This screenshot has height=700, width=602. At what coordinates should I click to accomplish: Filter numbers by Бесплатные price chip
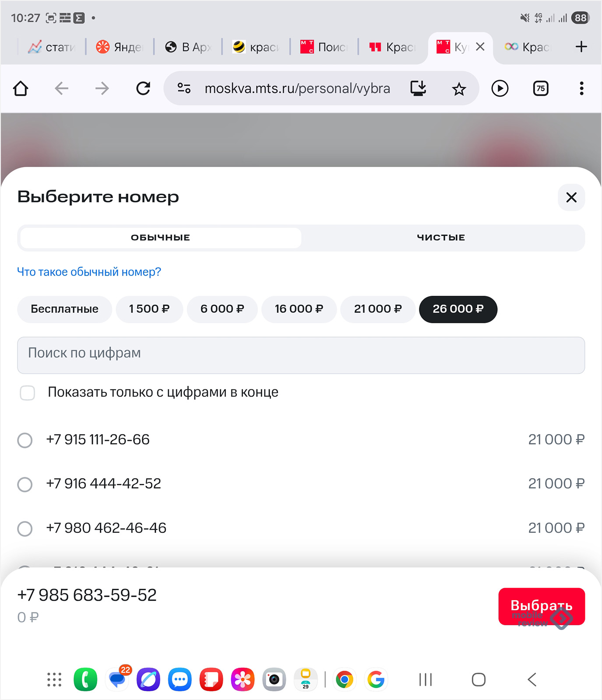point(64,309)
